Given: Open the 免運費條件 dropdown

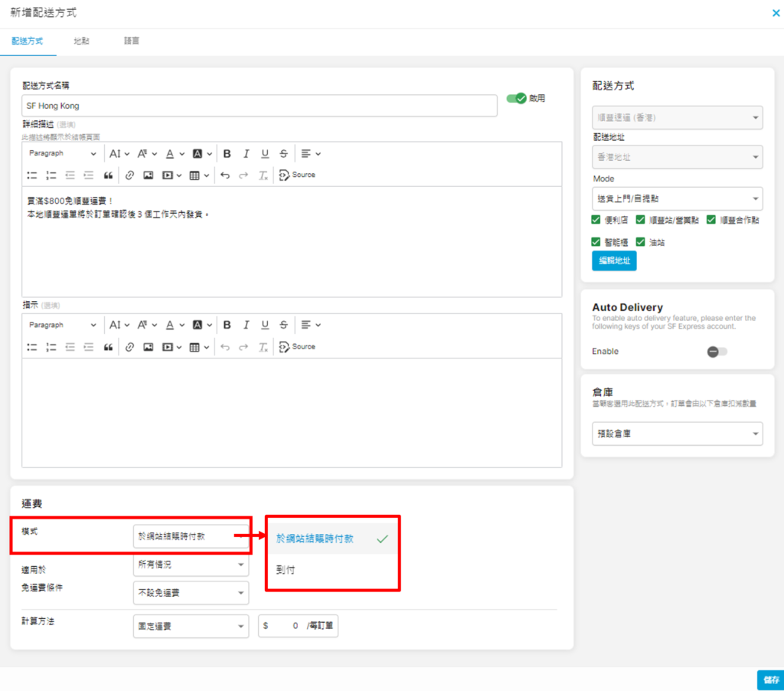Looking at the screenshot, I should coord(191,593).
